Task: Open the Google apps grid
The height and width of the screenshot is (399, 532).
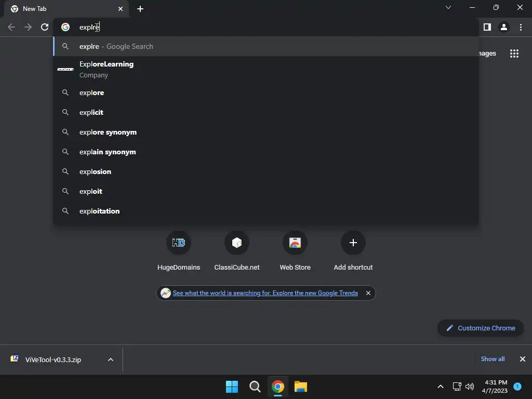Action: tap(514, 54)
